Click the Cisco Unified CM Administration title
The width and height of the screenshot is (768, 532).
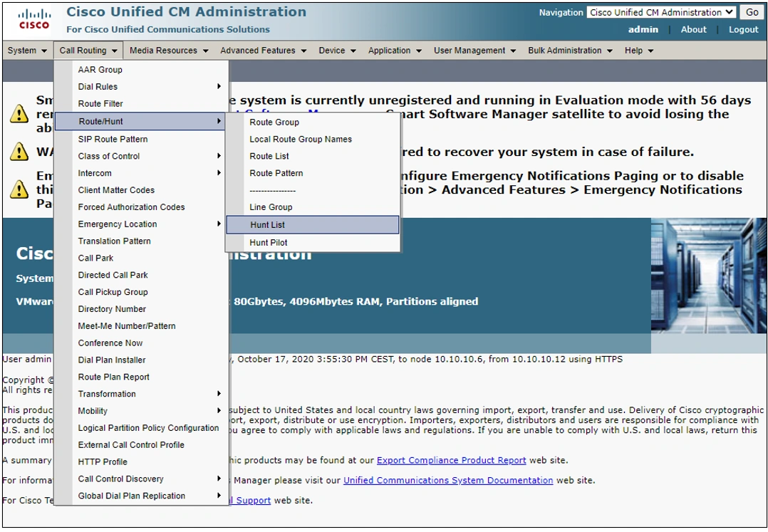pyautogui.click(x=186, y=11)
